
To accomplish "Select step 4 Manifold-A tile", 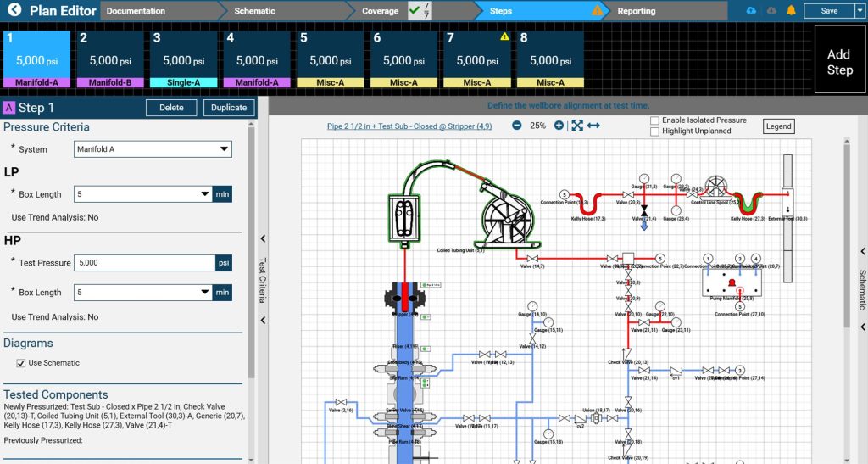I will [x=257, y=59].
